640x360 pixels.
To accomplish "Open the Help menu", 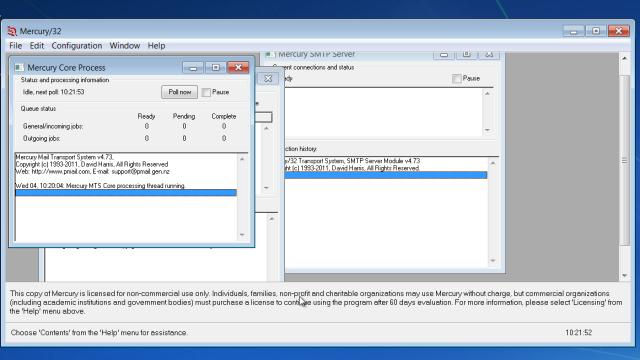I will point(156,46).
